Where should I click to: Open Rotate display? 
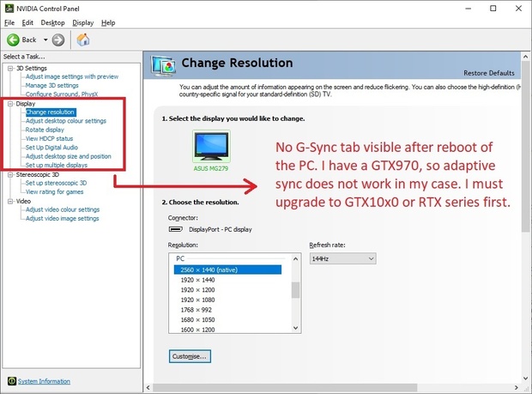[x=45, y=130]
